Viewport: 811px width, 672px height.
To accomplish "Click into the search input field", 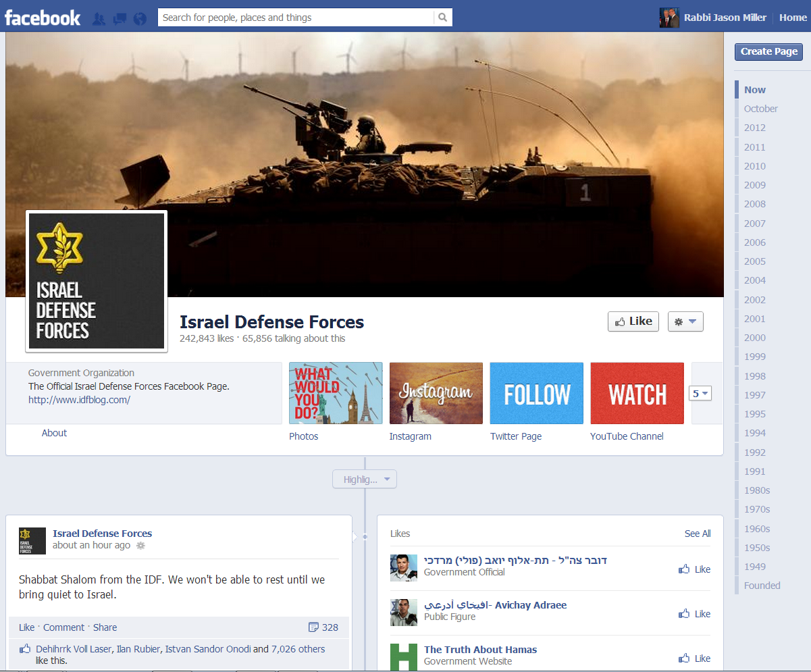I will pyautogui.click(x=296, y=18).
